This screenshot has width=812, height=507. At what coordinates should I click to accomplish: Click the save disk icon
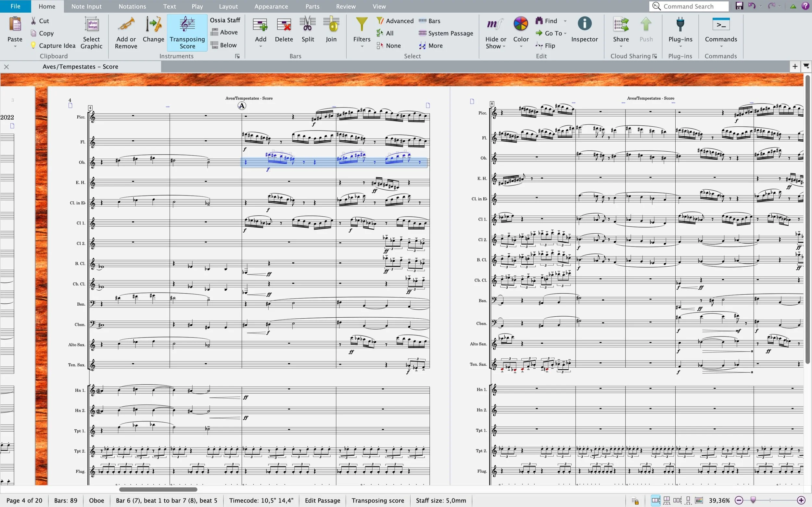[x=739, y=6]
